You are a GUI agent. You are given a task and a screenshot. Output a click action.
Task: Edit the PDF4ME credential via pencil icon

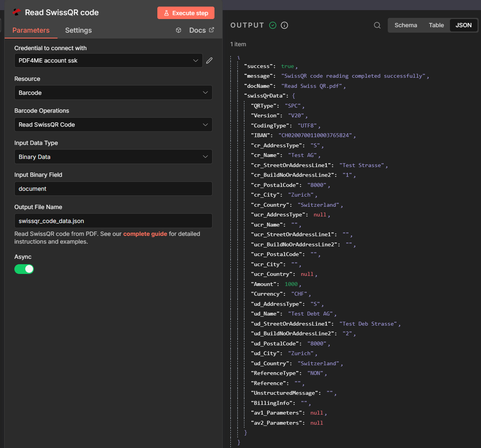point(209,61)
